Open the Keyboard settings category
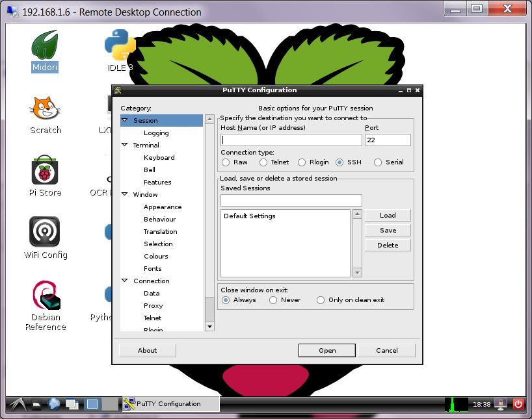Image resolution: width=532 pixels, height=419 pixels. pyautogui.click(x=159, y=158)
